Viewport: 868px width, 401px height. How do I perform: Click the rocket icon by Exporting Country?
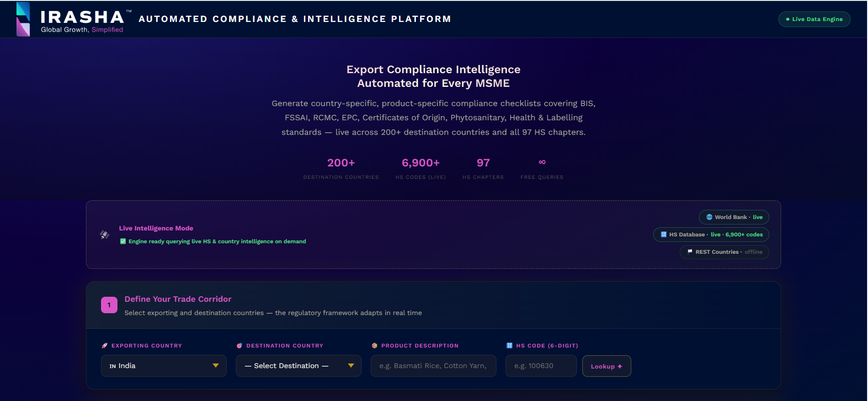[x=105, y=346]
